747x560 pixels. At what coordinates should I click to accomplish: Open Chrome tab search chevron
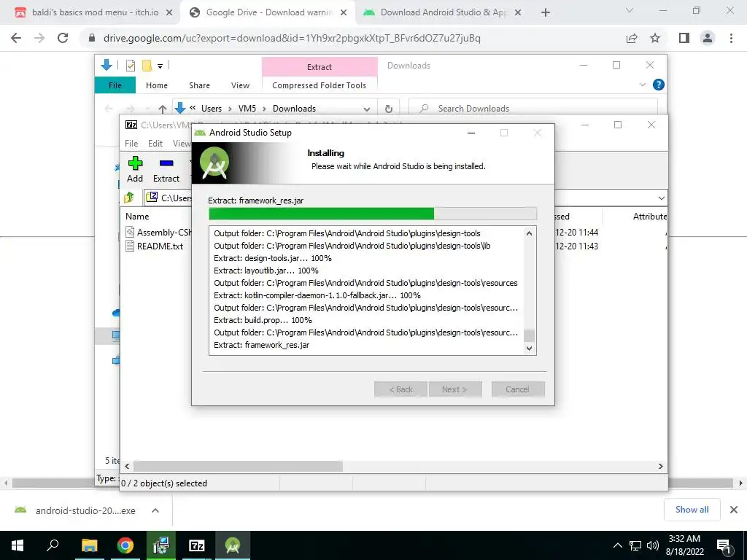630,10
